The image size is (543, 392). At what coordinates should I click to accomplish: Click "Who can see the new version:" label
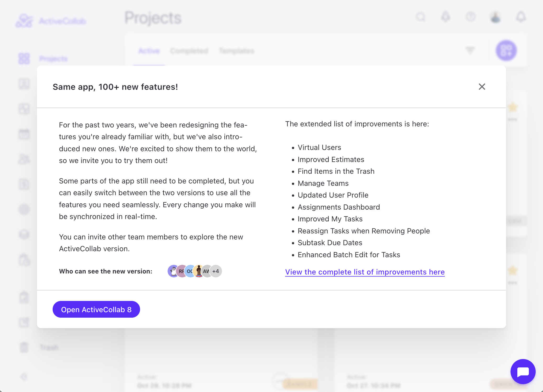106,271
